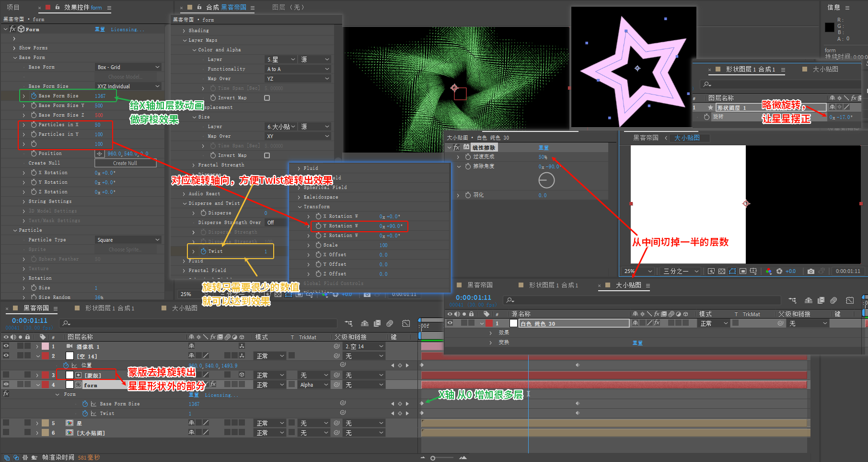Viewport: 868px width, 462px height.
Task: Click 重置 link for Form in effect controls
Action: [x=100, y=30]
